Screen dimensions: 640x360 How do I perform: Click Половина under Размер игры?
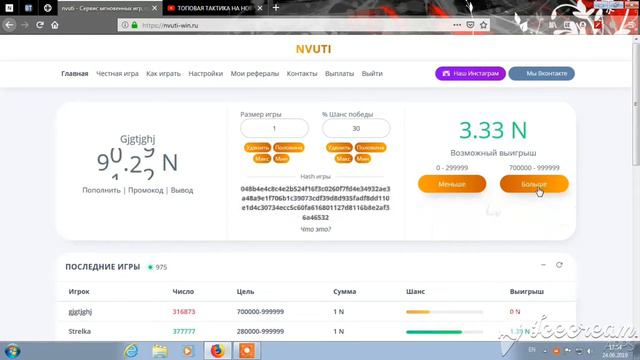point(289,147)
